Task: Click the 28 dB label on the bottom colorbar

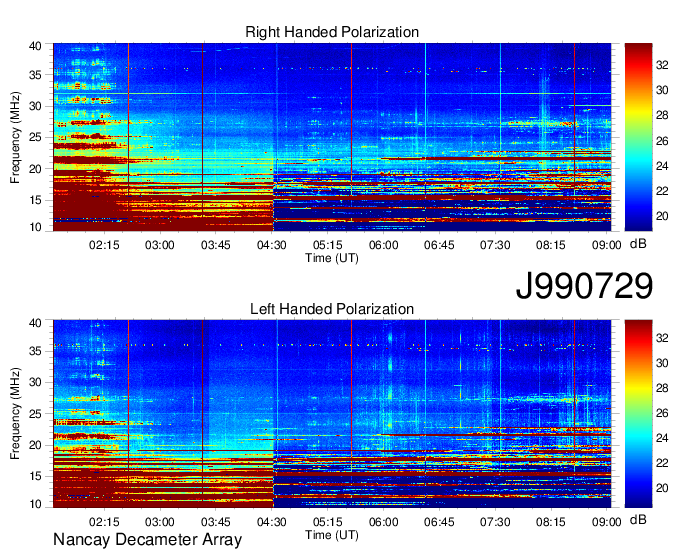Action: (662, 388)
